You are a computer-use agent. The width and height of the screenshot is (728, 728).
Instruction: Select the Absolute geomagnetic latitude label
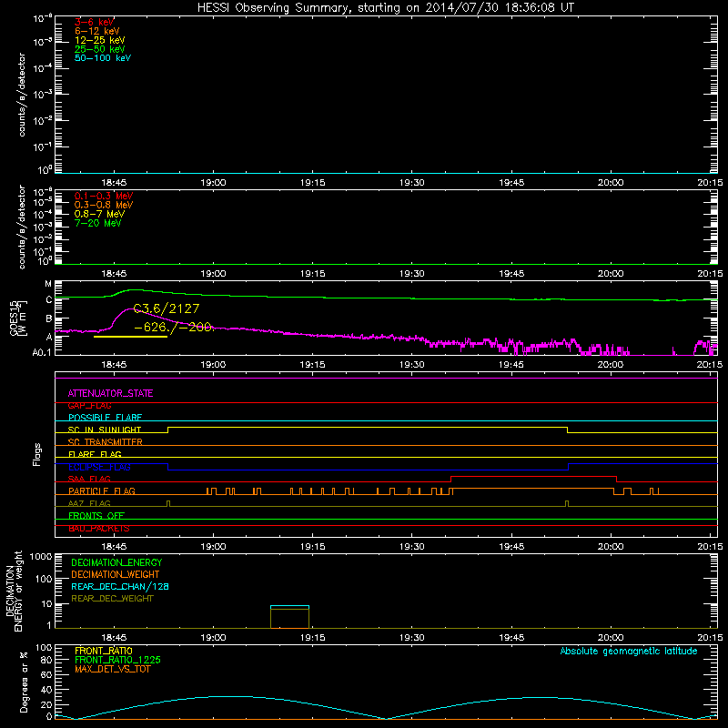[x=629, y=652]
